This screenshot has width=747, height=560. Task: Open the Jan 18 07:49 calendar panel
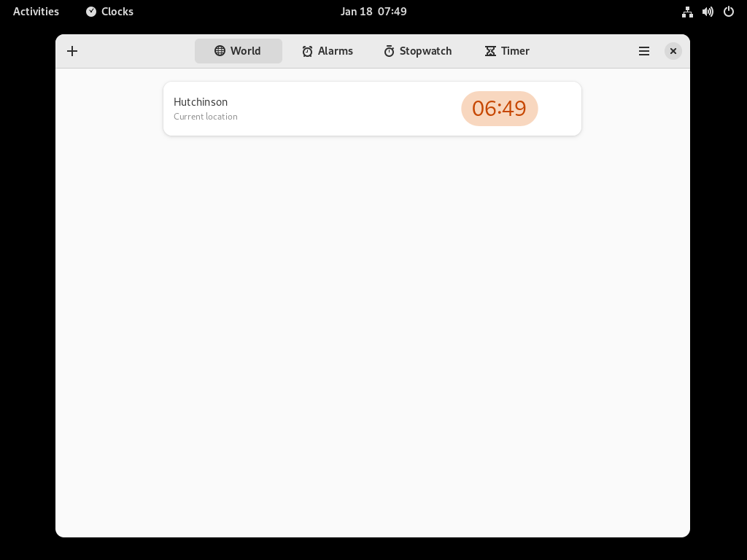(x=373, y=12)
